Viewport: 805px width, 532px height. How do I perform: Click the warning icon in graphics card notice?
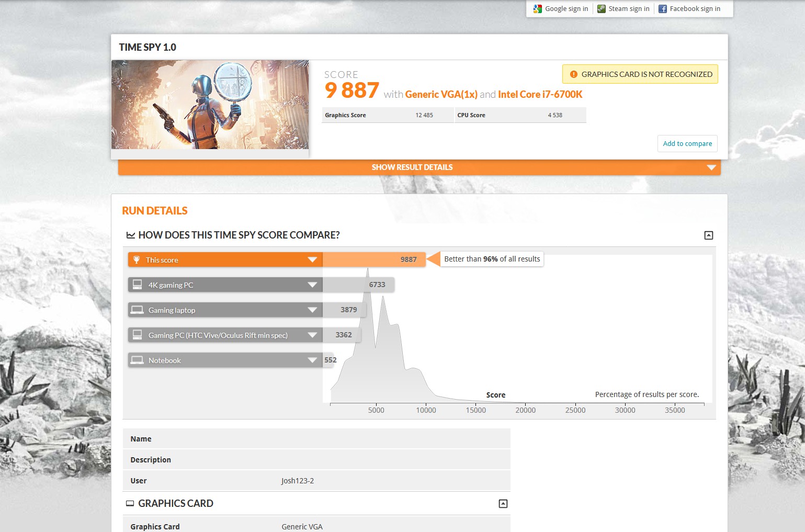pyautogui.click(x=574, y=74)
